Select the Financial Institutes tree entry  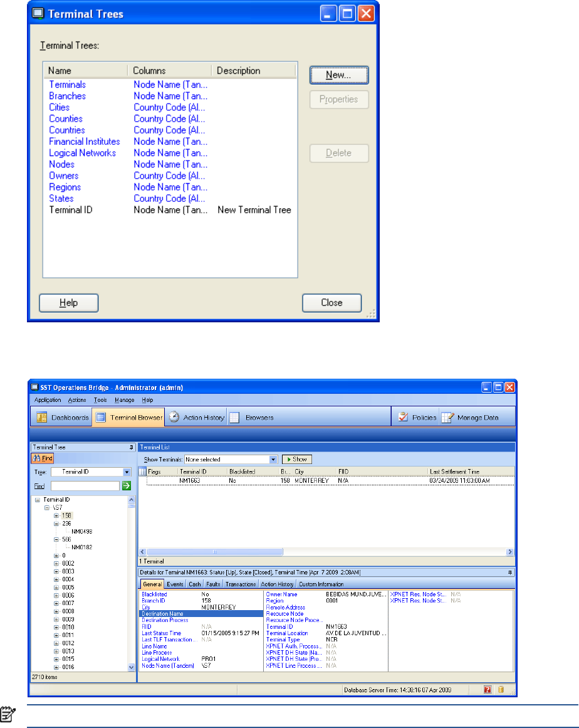[85, 142]
